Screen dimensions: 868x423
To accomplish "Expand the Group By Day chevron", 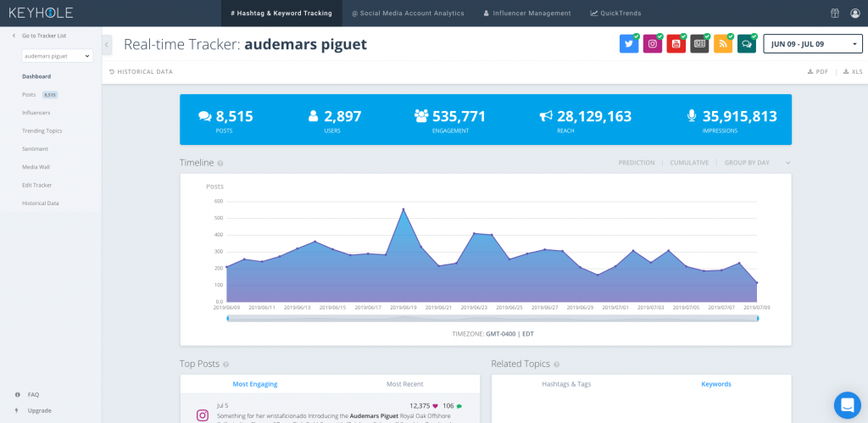I will (788, 163).
